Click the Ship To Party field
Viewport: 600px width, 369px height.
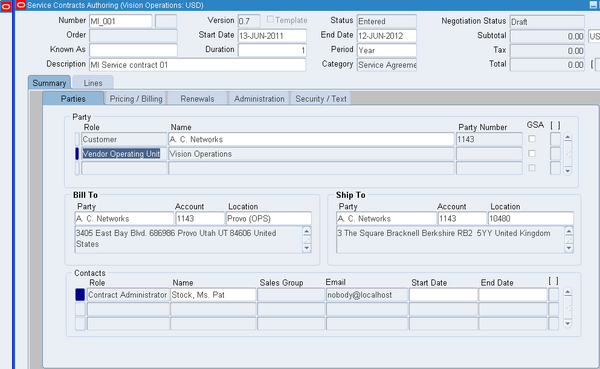click(x=386, y=219)
